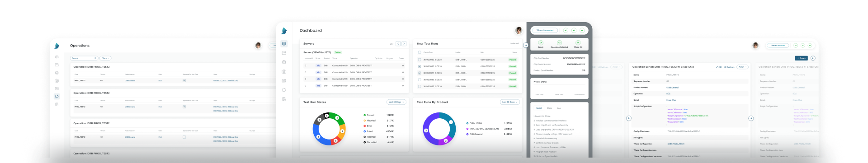Viewport: 868px width, 163px height.
Task: Click the magnifier icon in Operations search
Action: click(95, 58)
